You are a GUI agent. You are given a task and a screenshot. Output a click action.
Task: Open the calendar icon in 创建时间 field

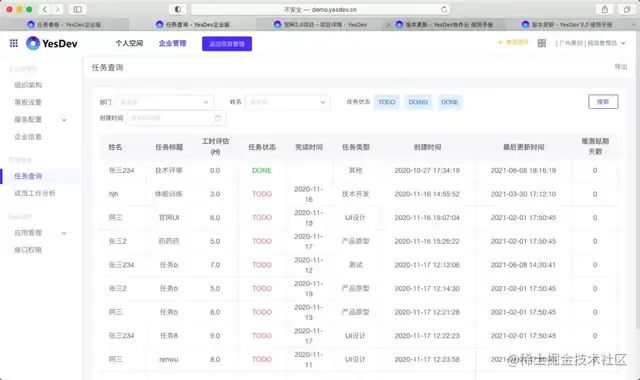pyautogui.click(x=218, y=118)
